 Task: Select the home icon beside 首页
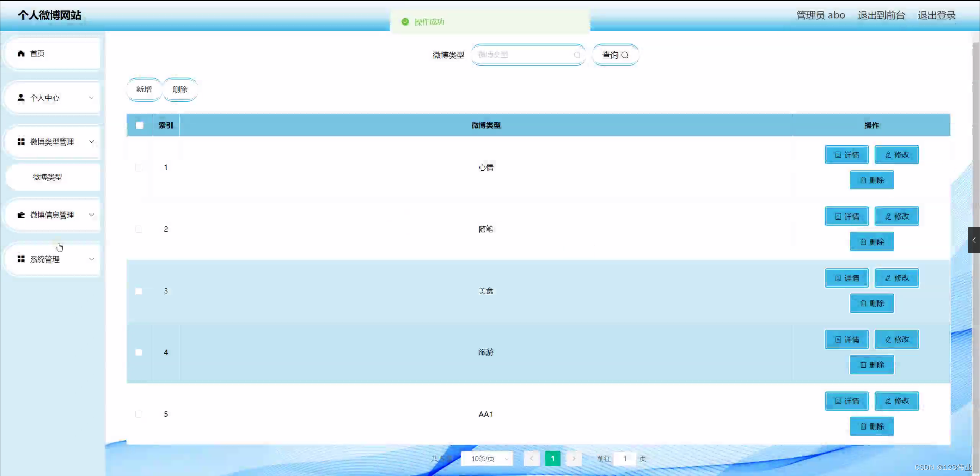point(20,53)
